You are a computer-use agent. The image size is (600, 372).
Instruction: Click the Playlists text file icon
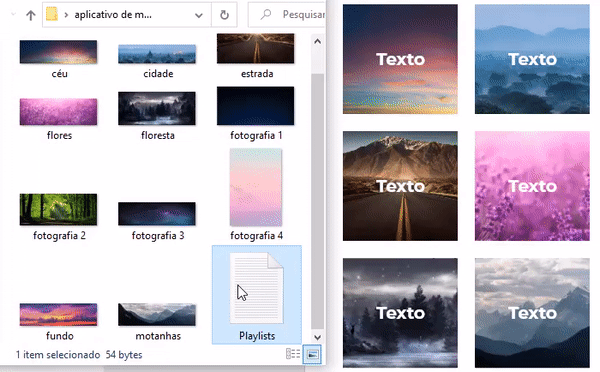tap(256, 288)
